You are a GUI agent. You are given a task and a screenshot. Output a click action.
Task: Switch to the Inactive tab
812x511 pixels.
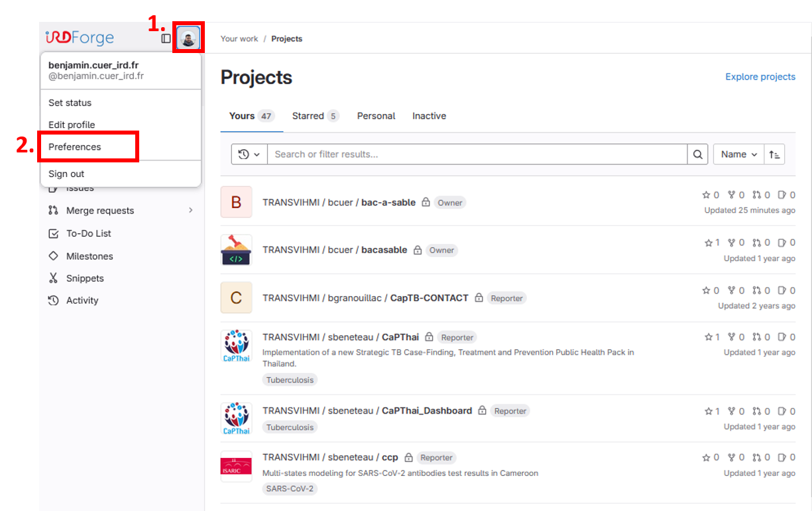(429, 116)
